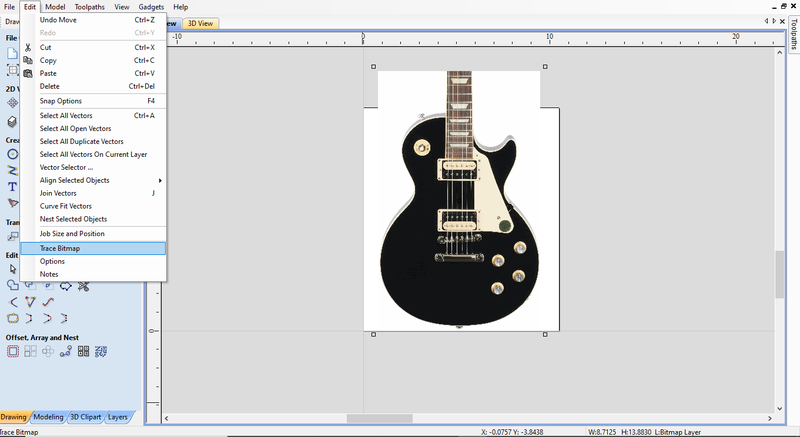Click the vertical scrollbar thumb
Image resolution: width=800 pixels, height=437 pixels.
[x=779, y=274]
